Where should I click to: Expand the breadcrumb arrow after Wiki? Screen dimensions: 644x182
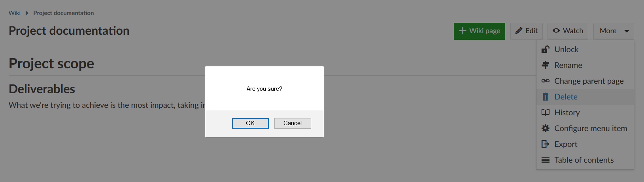click(27, 13)
